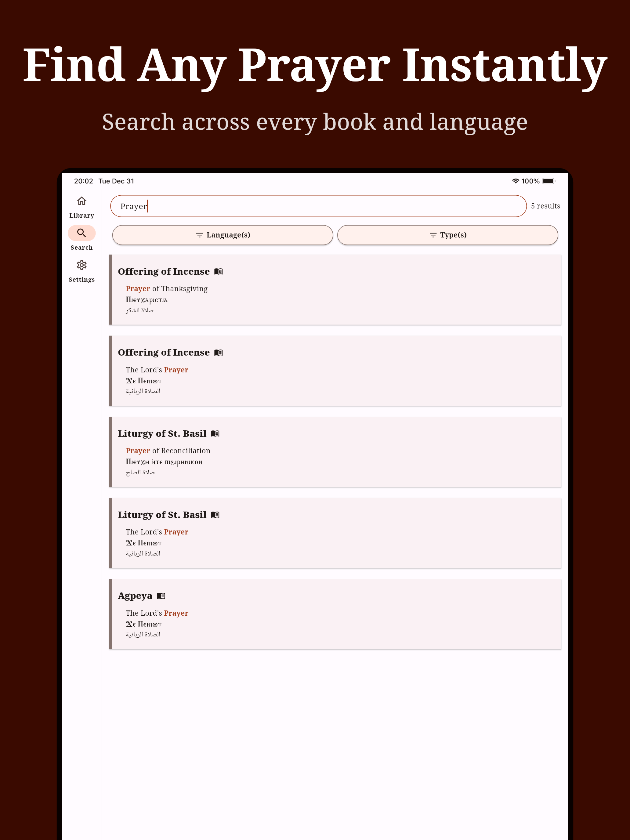Click the '20:02' clock in status bar

pos(84,181)
